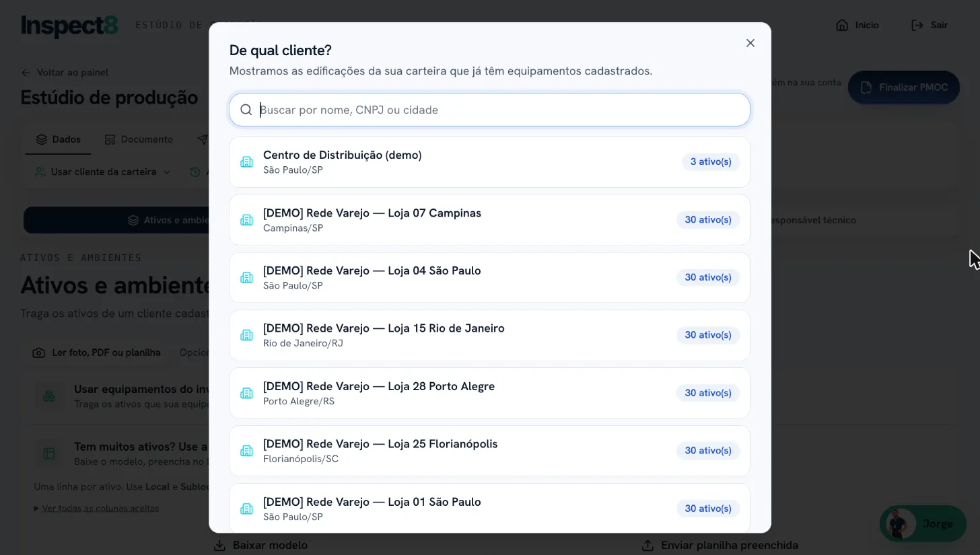Choose Loja 07 Campinas from the list

(x=489, y=220)
